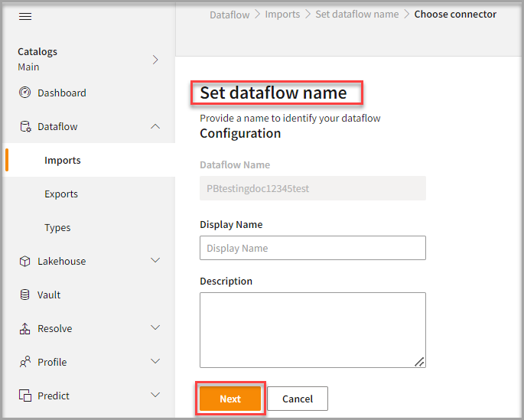Click the hamburger menu icon
524x420 pixels.
25,16
